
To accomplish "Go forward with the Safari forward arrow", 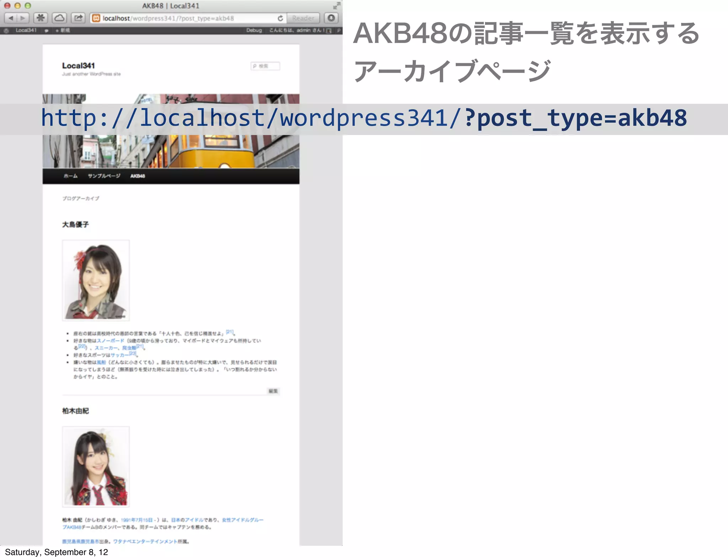I will coord(22,18).
